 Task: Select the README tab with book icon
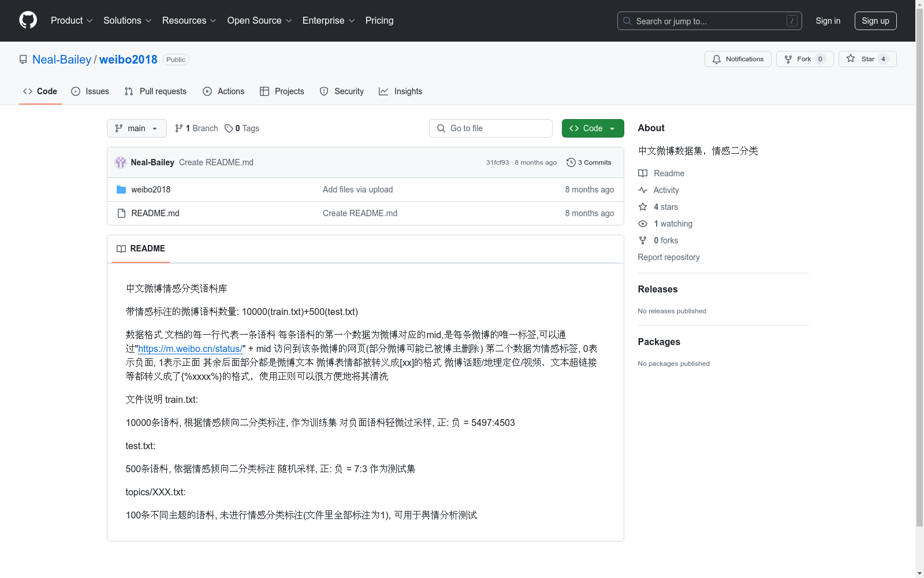(141, 249)
